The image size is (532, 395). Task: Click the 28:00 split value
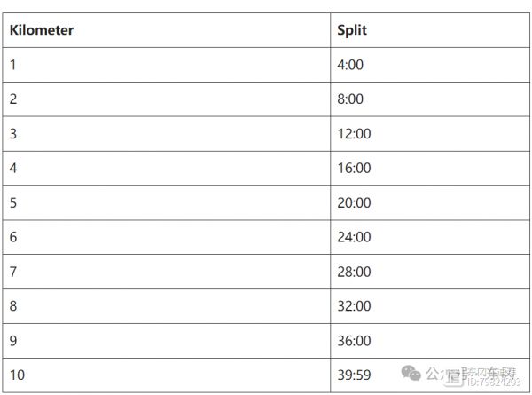pyautogui.click(x=354, y=272)
